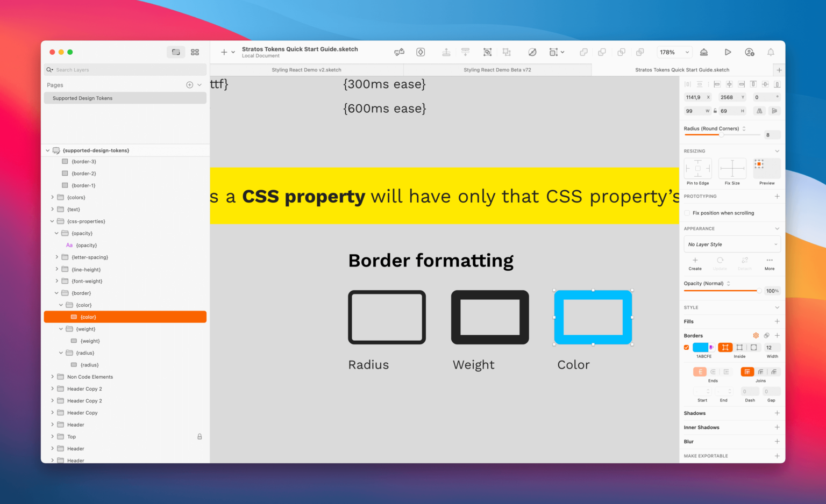
Task: Collapse the {css-properties} folder
Action: 52,221
